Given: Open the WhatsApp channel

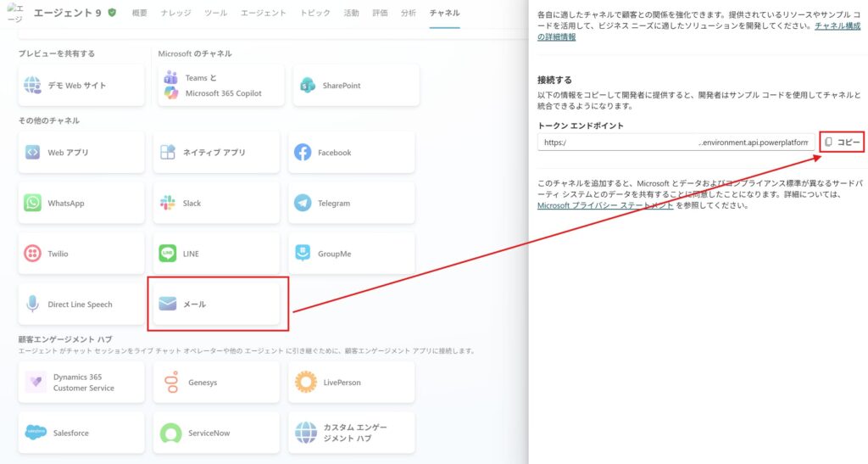Looking at the screenshot, I should tap(81, 204).
